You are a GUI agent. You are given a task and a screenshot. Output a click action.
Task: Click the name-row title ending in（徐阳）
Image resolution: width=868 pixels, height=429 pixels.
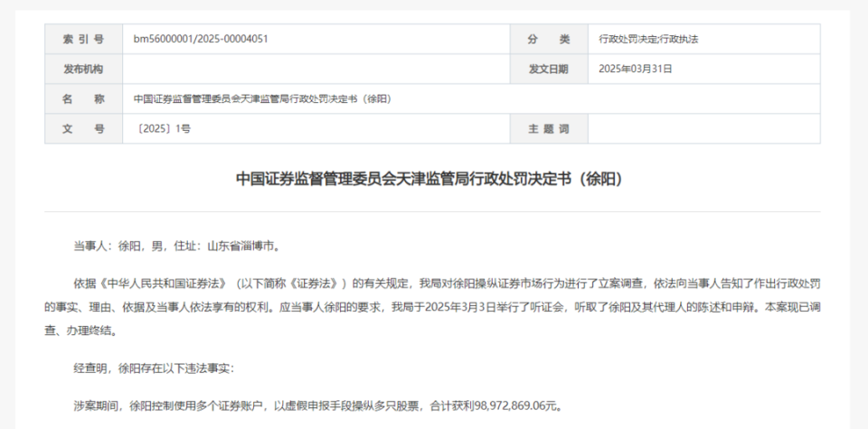click(263, 99)
